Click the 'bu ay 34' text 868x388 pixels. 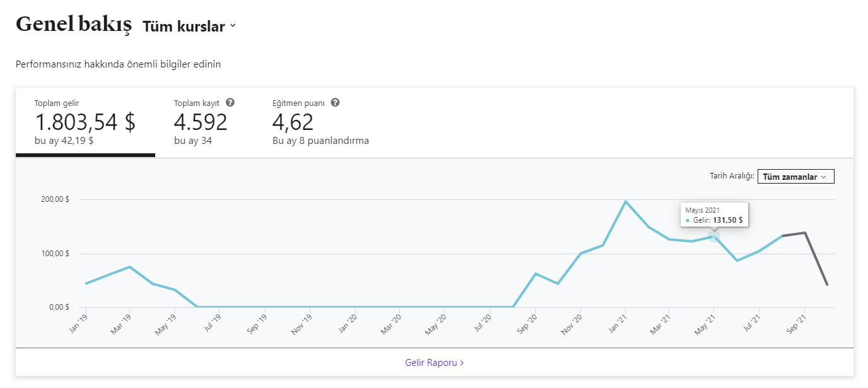pyautogui.click(x=193, y=141)
